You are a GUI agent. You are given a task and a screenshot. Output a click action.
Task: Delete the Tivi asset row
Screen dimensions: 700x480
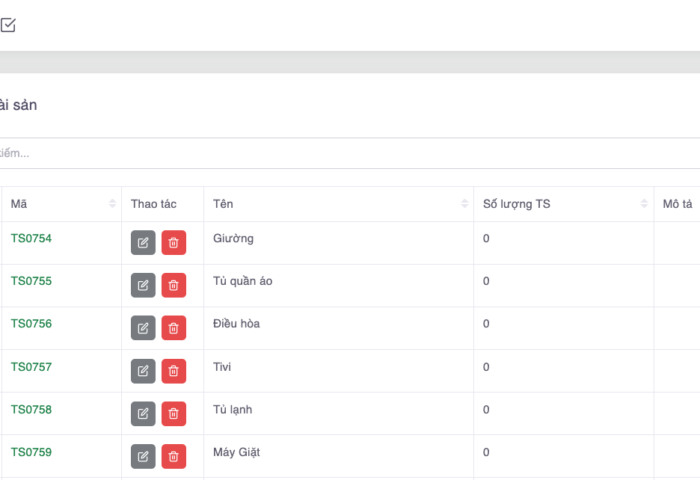tap(174, 371)
